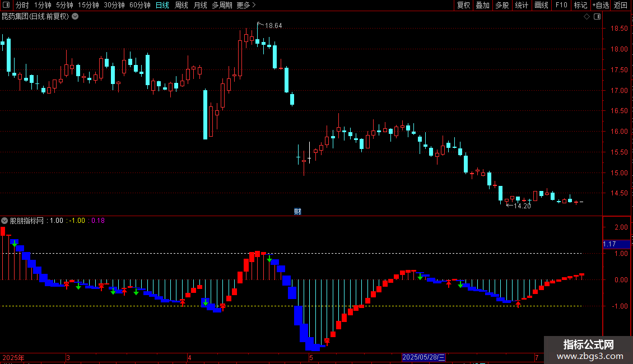Viewport: 633px width, 364px height.
Task: Open the 复权 adjustment option
Action: (463, 5)
